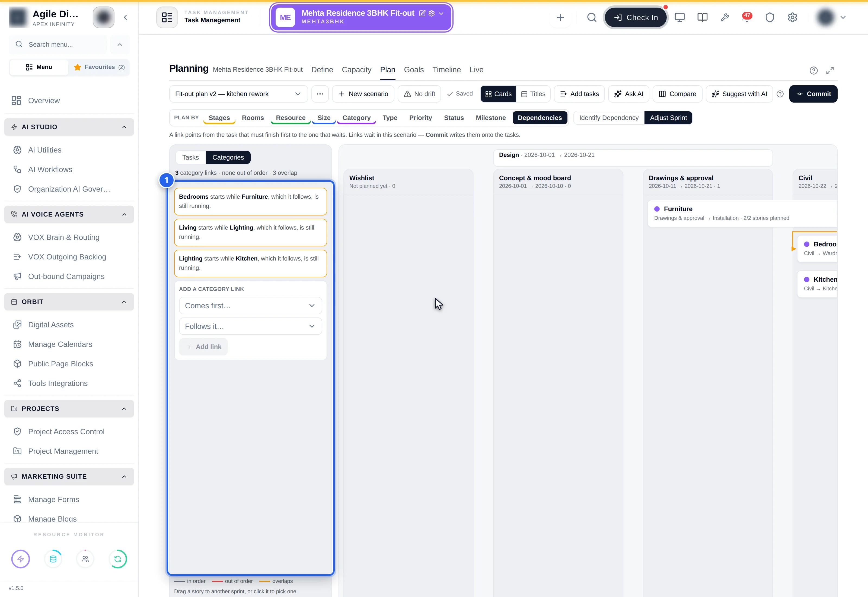Click Add tasks button
Screen dimensions: 868x597
[579, 94]
